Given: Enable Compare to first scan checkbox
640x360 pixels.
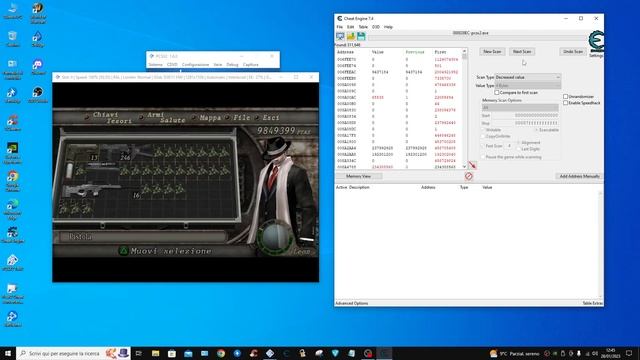Looking at the screenshot, I should (x=497, y=93).
